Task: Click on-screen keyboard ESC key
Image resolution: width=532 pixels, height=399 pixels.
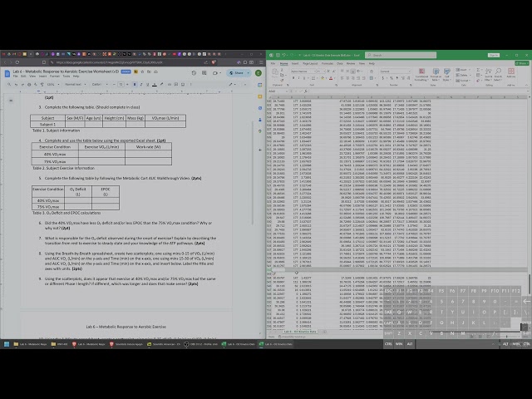Action: [x=388, y=291]
